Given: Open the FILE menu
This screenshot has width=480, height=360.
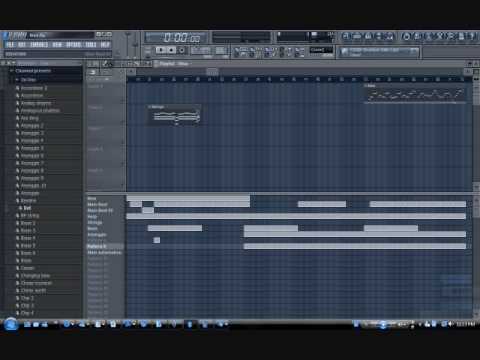Looking at the screenshot, I should (10, 45).
